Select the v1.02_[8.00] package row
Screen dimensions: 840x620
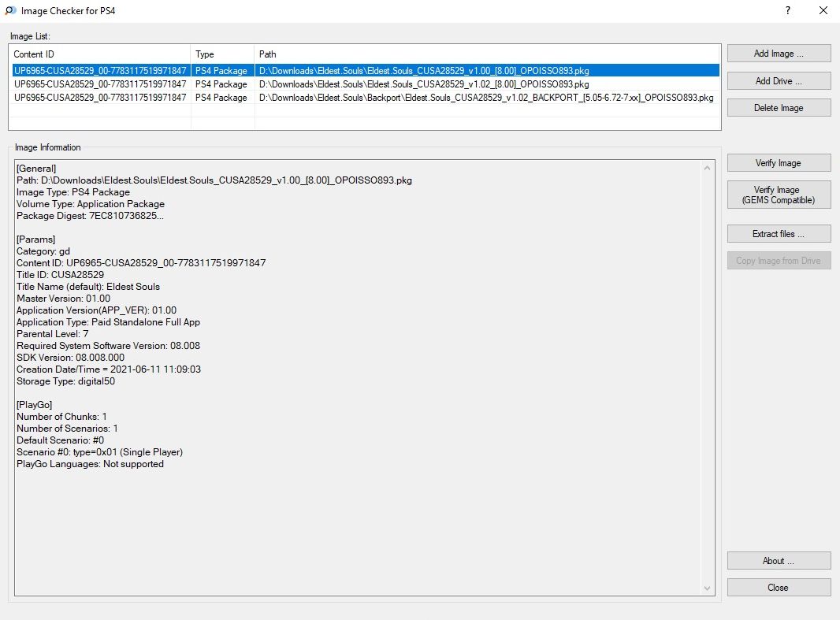pyautogui.click(x=366, y=84)
